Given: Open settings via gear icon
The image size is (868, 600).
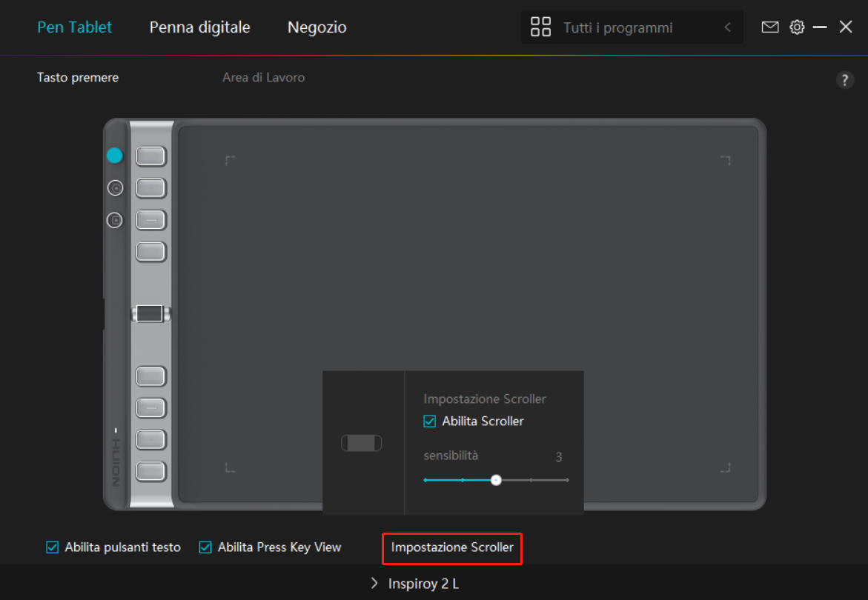Looking at the screenshot, I should coord(797,27).
